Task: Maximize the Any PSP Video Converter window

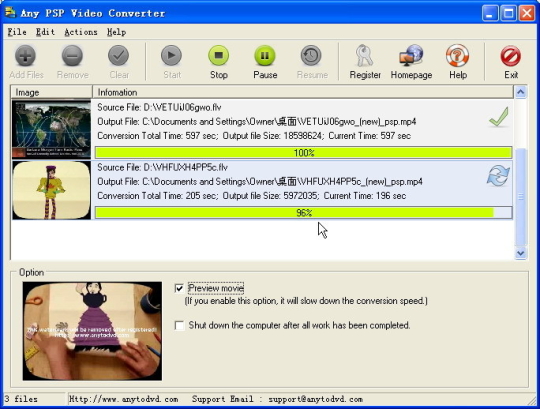Action: coord(508,14)
